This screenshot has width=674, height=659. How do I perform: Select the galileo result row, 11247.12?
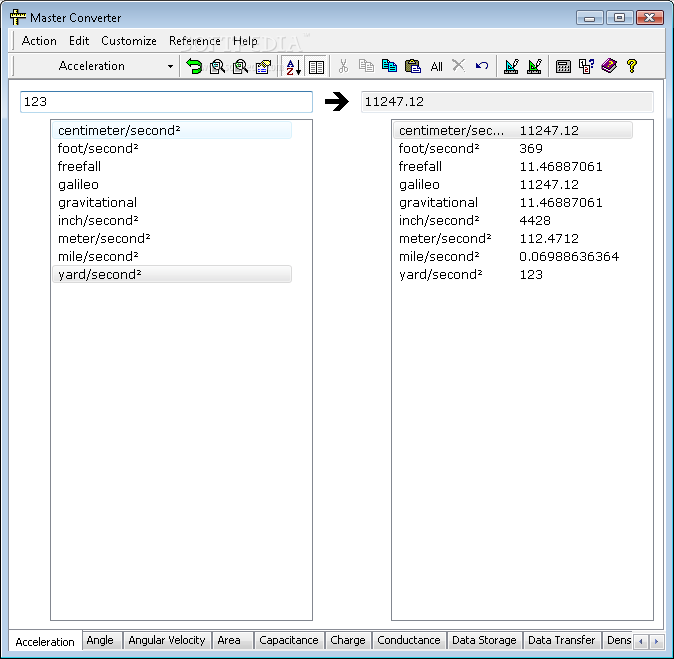[x=513, y=184]
